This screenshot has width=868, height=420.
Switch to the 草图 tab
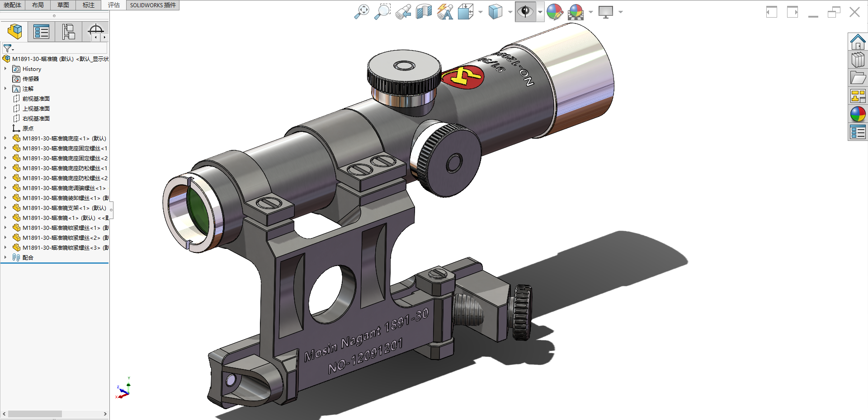pyautogui.click(x=63, y=5)
